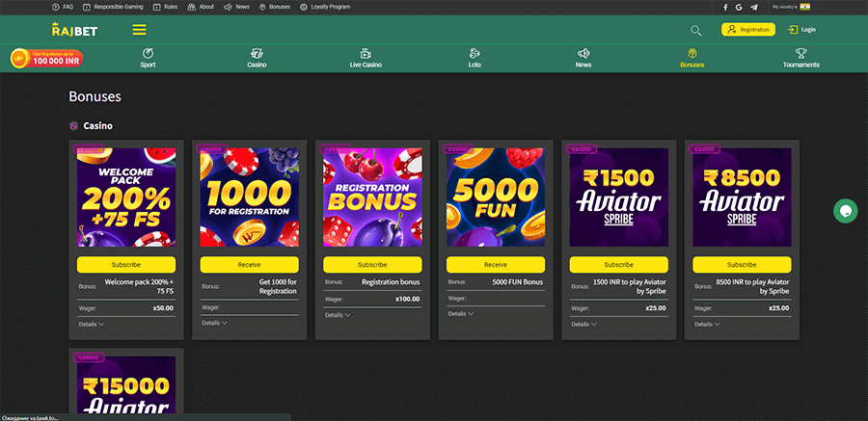Expand Details on 5000 FUN Bonus card
The image size is (868, 421).
(x=463, y=314)
